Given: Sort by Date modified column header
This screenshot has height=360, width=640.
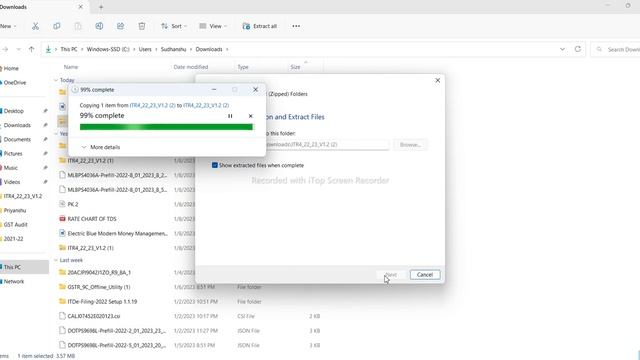Looking at the screenshot, I should (191, 67).
